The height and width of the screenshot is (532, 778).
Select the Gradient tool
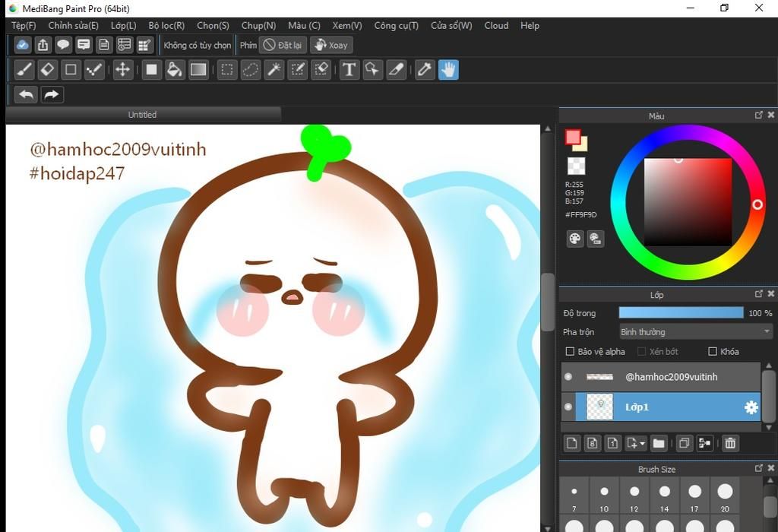pyautogui.click(x=198, y=70)
